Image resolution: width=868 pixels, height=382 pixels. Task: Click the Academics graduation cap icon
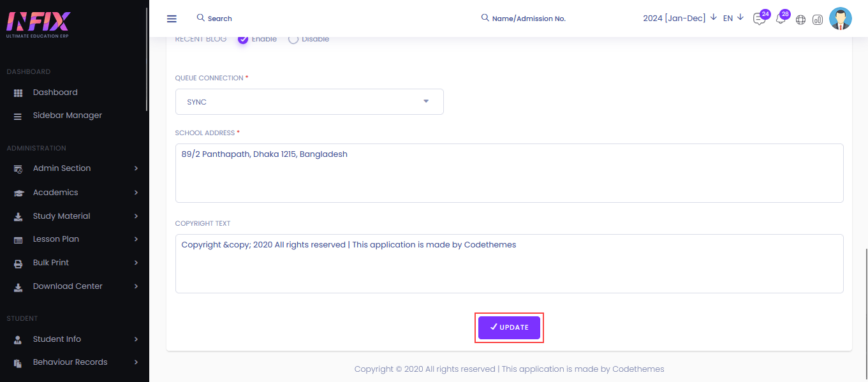click(x=18, y=193)
